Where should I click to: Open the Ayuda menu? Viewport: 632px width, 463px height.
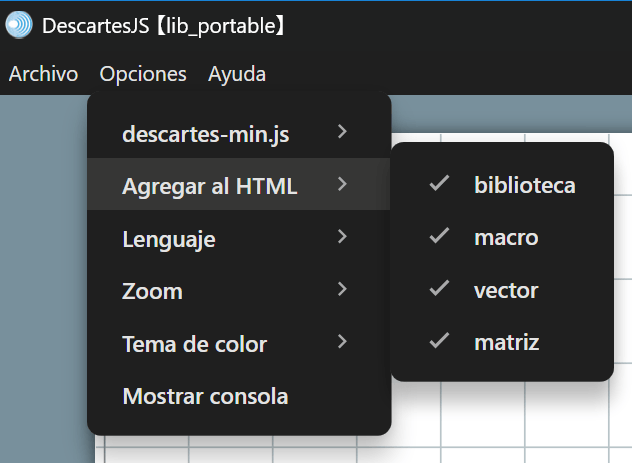coord(237,74)
